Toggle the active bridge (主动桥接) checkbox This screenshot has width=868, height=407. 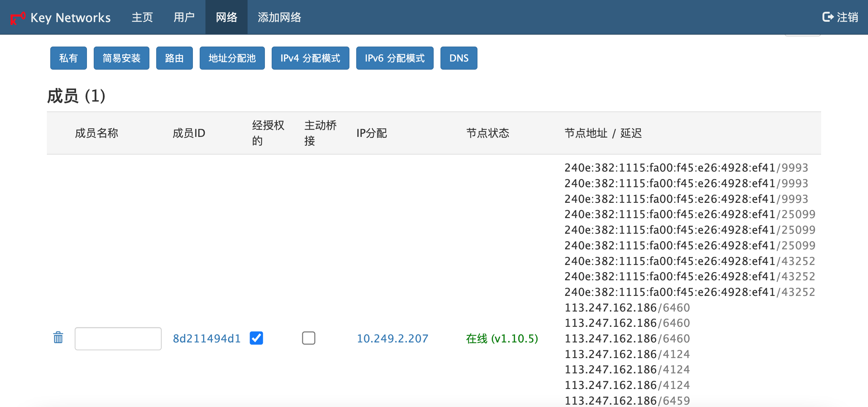pos(308,337)
